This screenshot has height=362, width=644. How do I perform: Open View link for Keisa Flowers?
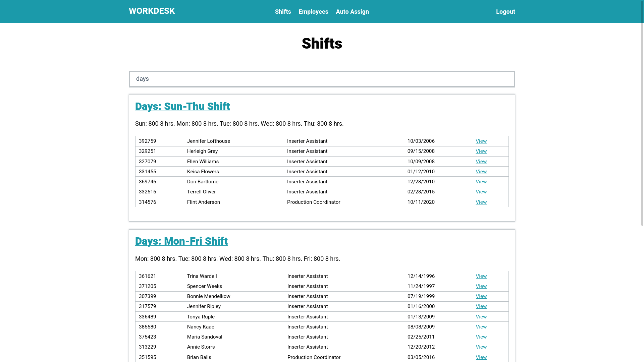481,172
